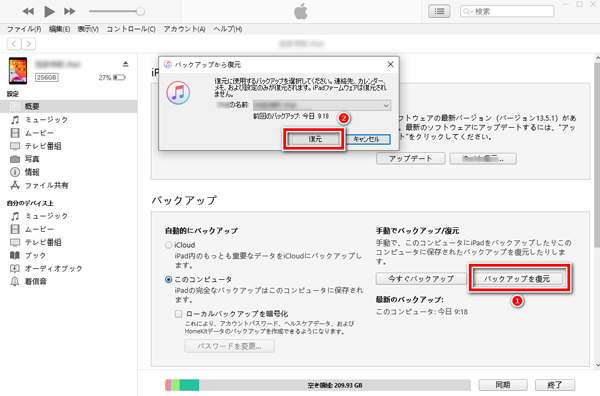Open the アカウント(A) menu
Viewport: 600px width, 396px height.
(x=184, y=29)
